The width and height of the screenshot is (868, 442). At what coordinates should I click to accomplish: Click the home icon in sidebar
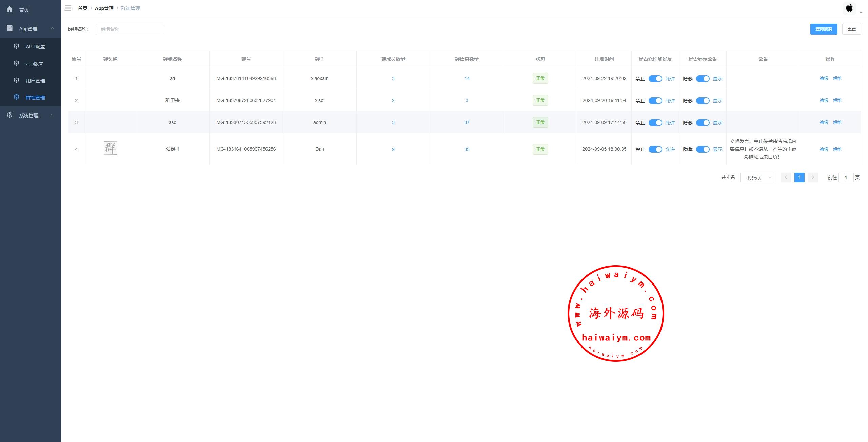coord(9,9)
